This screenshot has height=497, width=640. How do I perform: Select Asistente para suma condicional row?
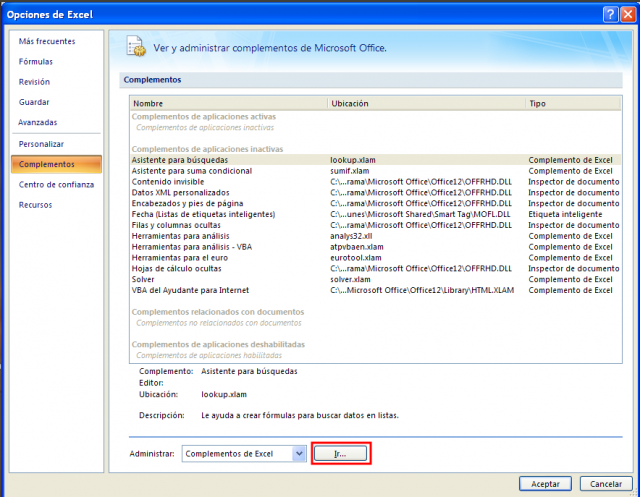pyautogui.click(x=376, y=171)
